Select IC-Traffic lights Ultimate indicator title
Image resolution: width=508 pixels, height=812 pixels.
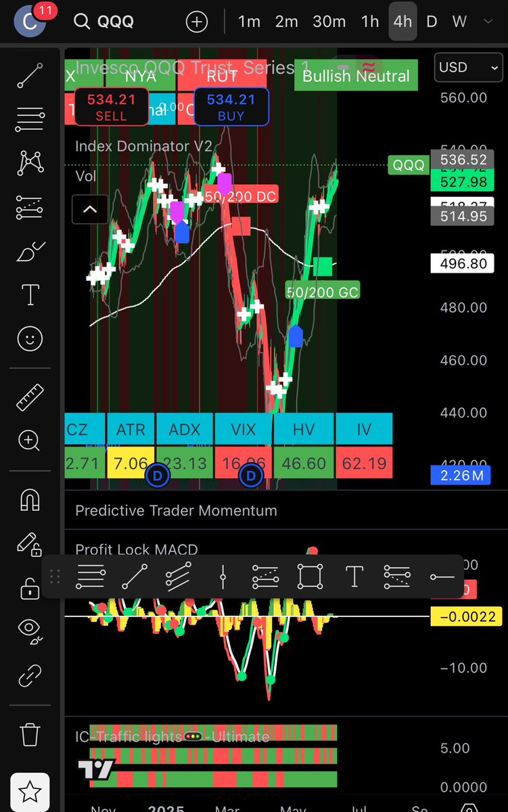pos(172,736)
